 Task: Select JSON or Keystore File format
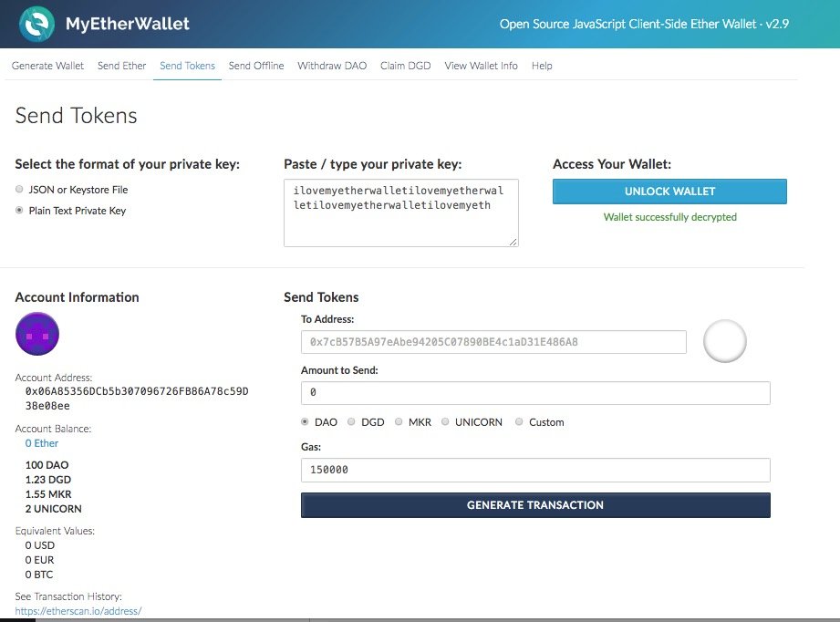pos(19,189)
